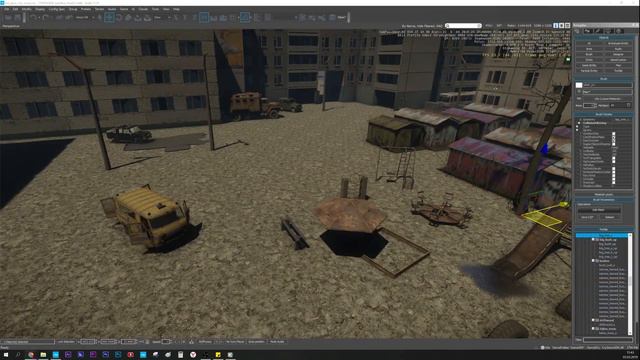This screenshot has height=360, width=640.
Task: Open the View coordinate system dropdown
Action: pyautogui.click(x=162, y=18)
